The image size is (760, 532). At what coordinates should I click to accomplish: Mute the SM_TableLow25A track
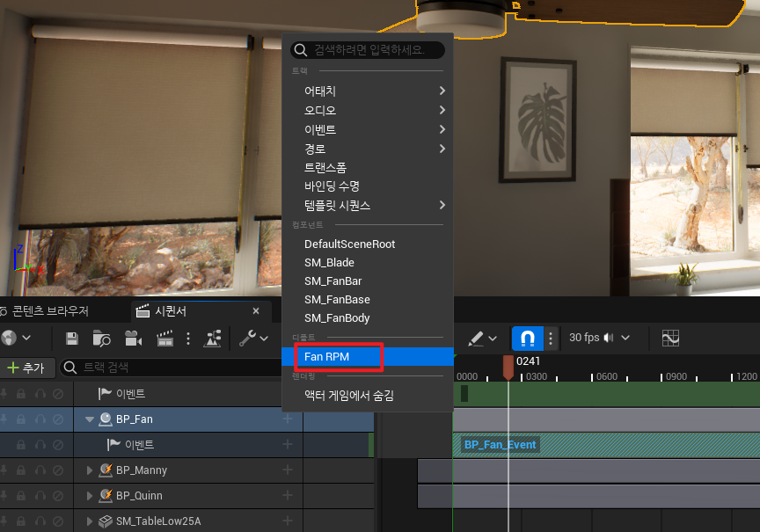[58, 521]
